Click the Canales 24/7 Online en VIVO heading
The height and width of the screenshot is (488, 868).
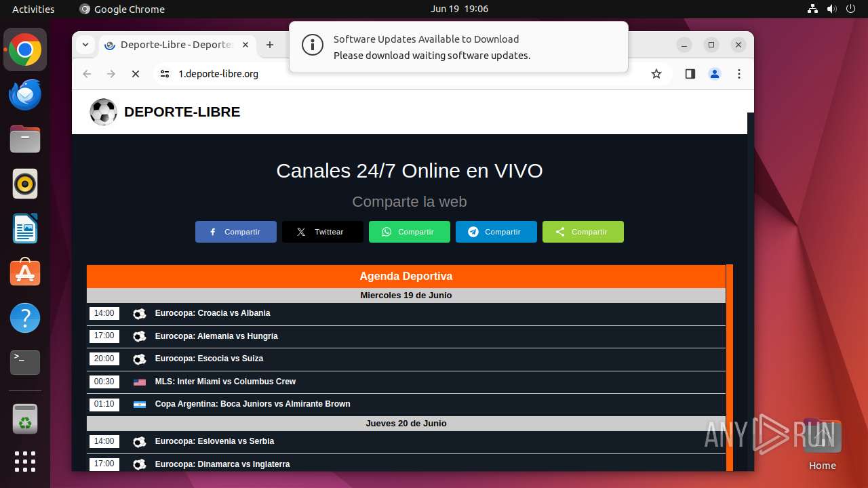point(410,171)
